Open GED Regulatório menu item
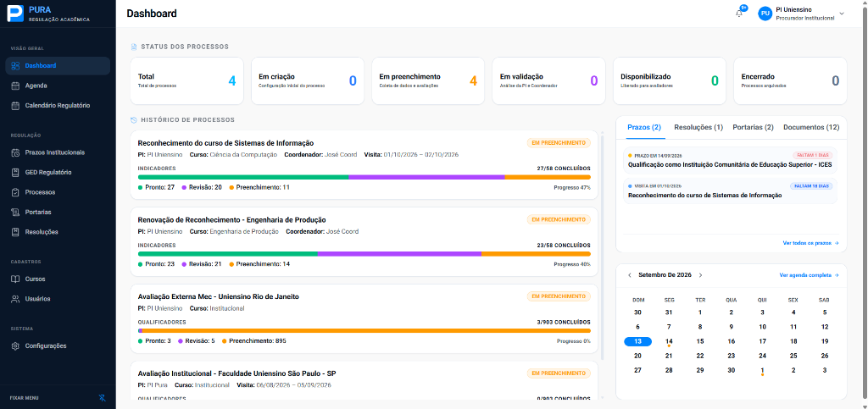The image size is (868, 409). click(58, 173)
